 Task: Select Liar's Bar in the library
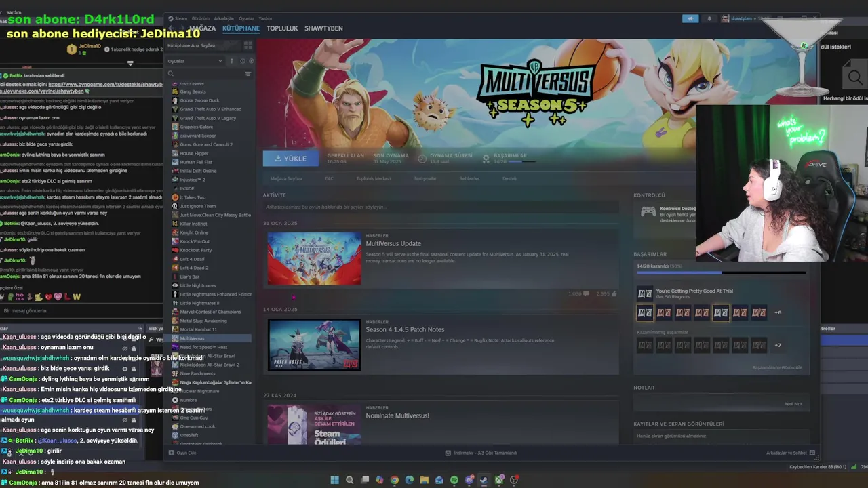[x=189, y=277]
